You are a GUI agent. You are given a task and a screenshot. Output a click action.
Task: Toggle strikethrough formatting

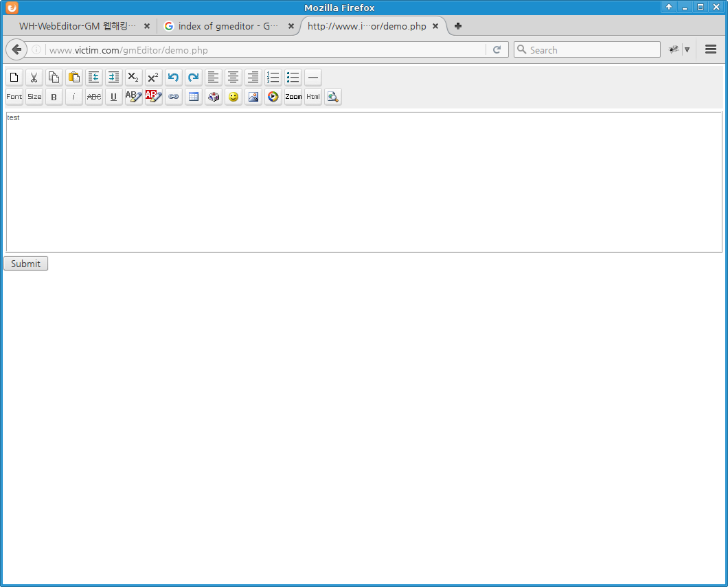point(94,97)
